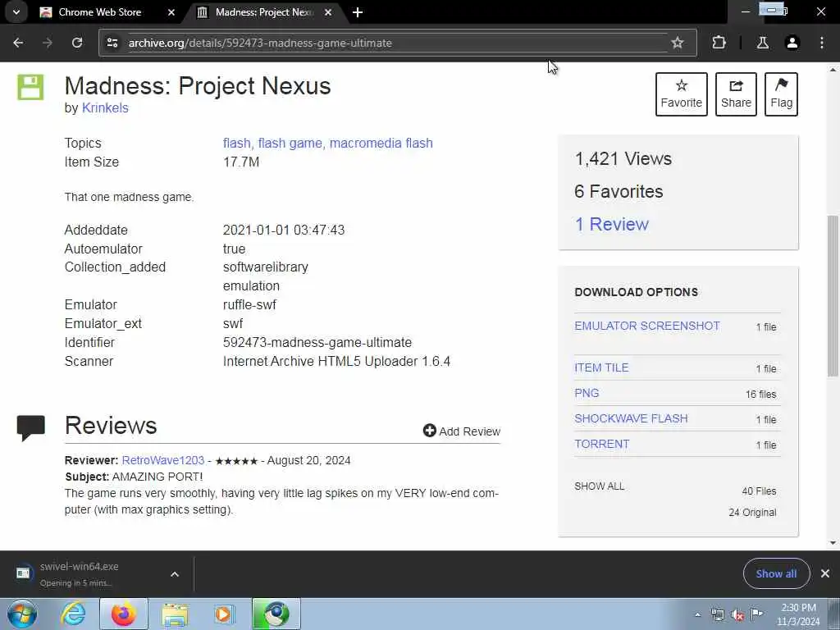The width and height of the screenshot is (840, 630).
Task: Open the flash game topic link
Action: click(x=290, y=143)
